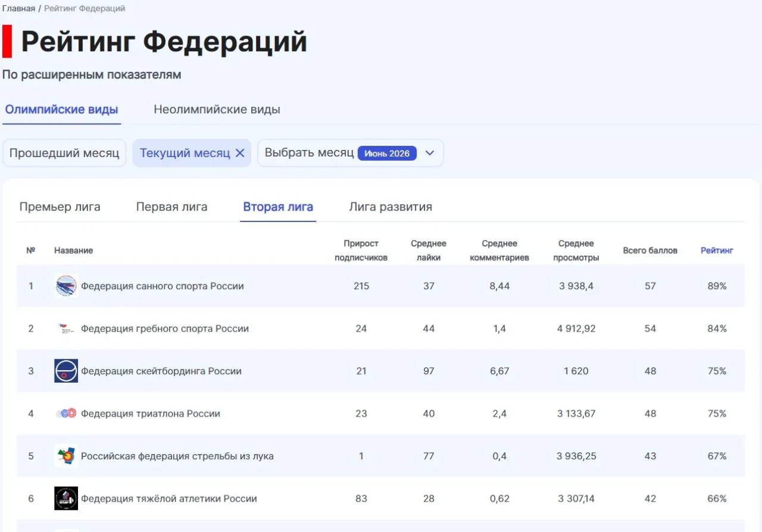This screenshot has width=762, height=532.
Task: Expand the month chooser chevron
Action: pyautogui.click(x=430, y=153)
